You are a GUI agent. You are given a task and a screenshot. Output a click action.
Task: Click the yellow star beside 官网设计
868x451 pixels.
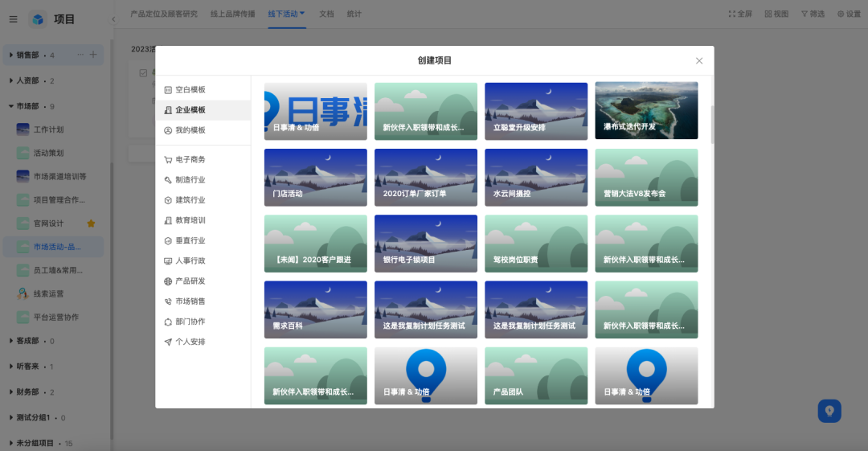[x=92, y=223]
